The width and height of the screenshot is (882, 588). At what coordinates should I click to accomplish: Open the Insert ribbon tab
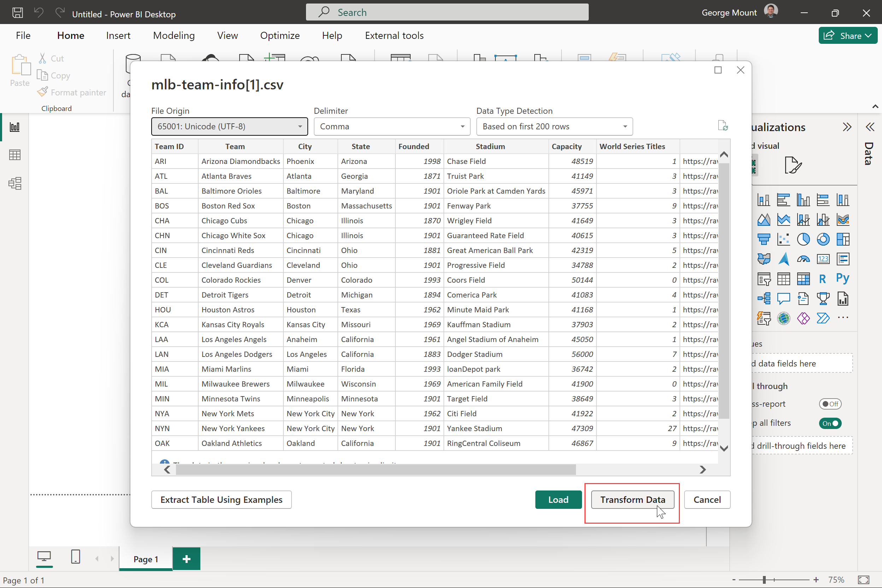coord(118,36)
